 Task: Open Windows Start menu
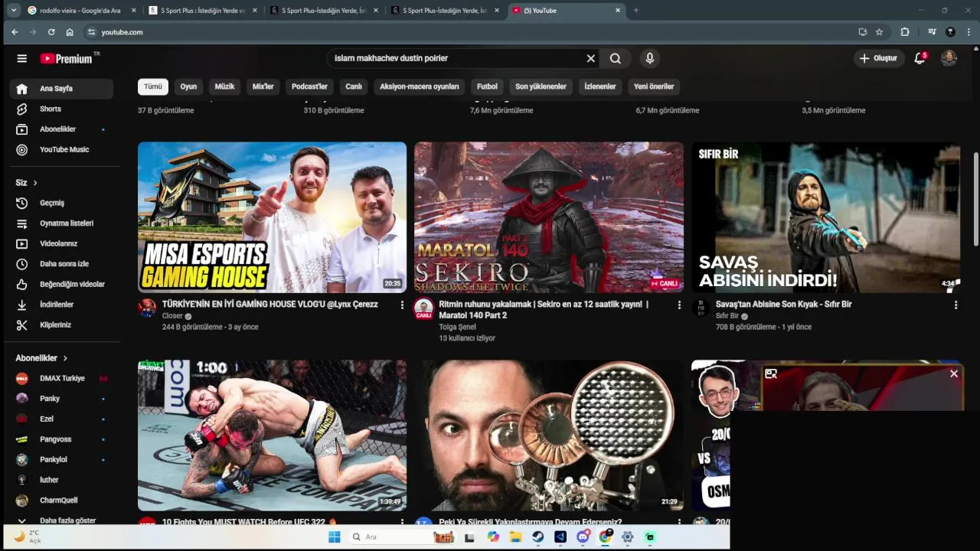(334, 537)
